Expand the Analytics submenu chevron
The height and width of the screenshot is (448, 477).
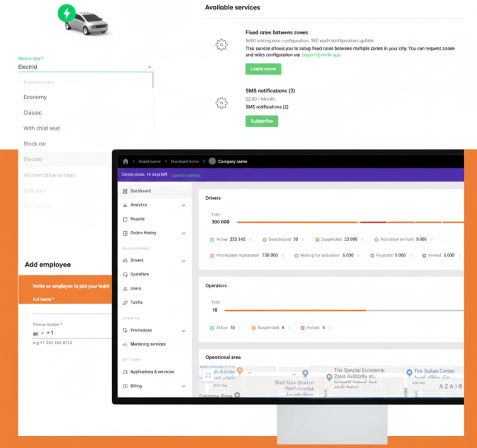coord(183,205)
